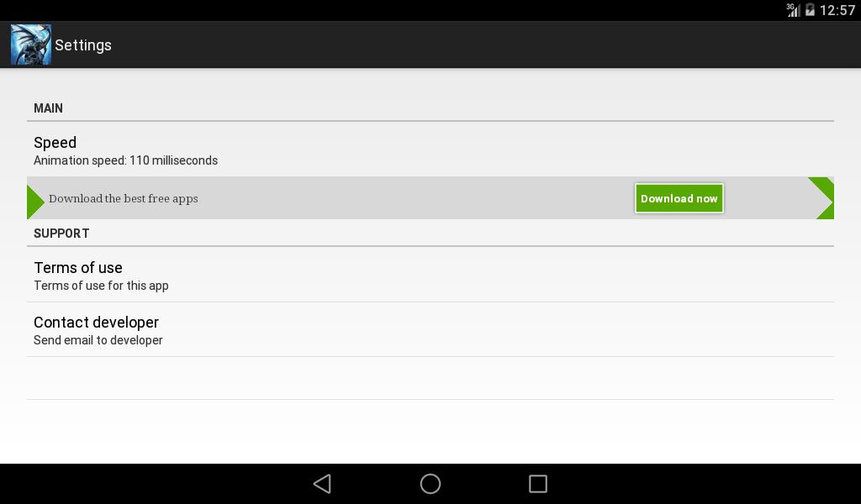Tap the 12:57 clock in status bar

(x=837, y=10)
